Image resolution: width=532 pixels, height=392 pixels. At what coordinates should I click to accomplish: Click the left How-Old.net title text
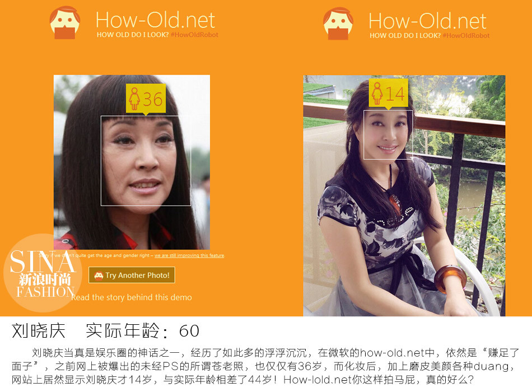[155, 20]
